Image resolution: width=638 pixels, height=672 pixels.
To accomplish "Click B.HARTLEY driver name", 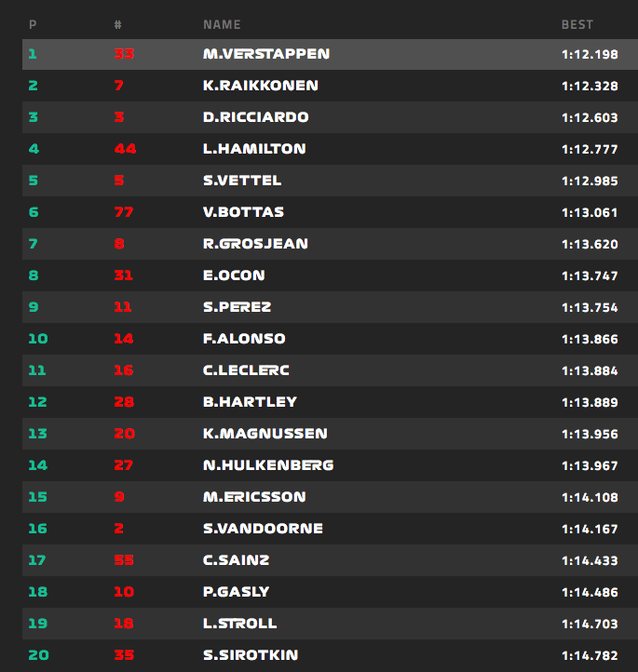I will click(250, 402).
